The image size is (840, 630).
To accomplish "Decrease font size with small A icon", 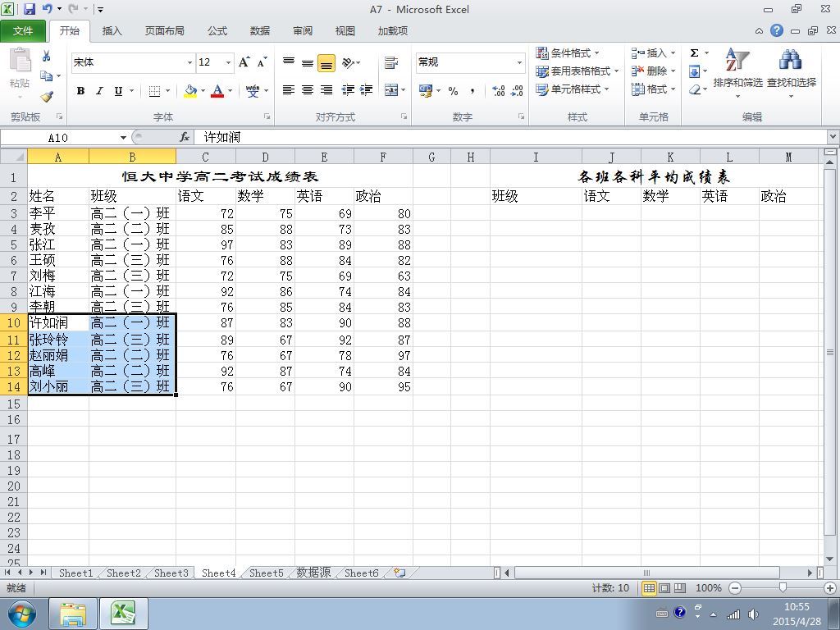I will click(262, 62).
